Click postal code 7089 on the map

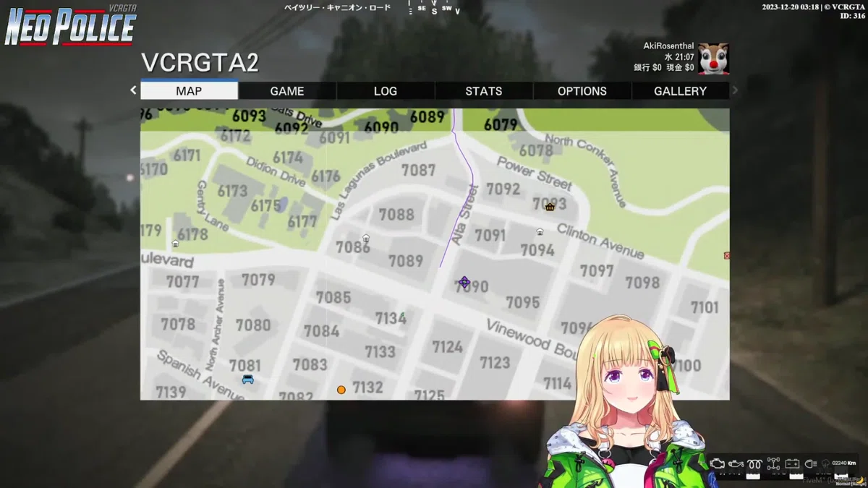406,261
